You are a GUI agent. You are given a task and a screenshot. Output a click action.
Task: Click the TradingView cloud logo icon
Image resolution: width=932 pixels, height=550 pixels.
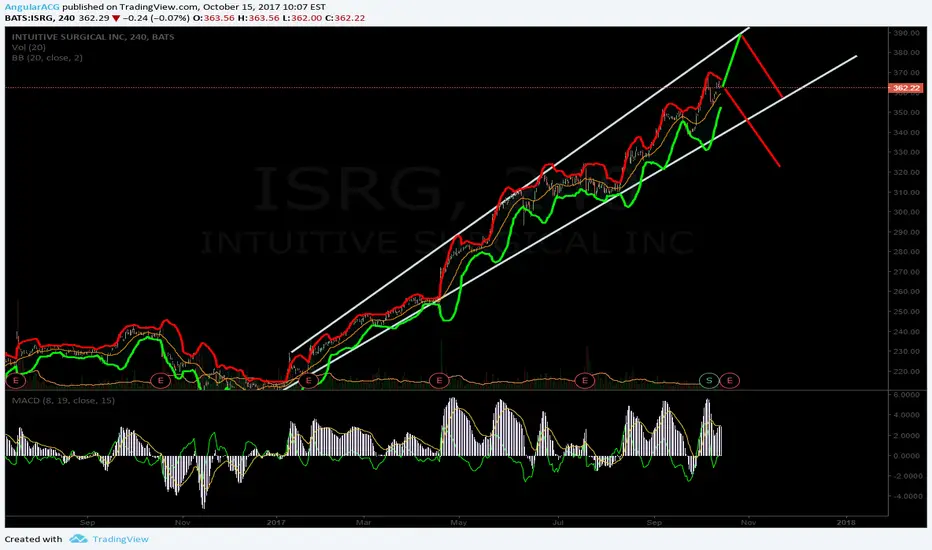pos(78,539)
